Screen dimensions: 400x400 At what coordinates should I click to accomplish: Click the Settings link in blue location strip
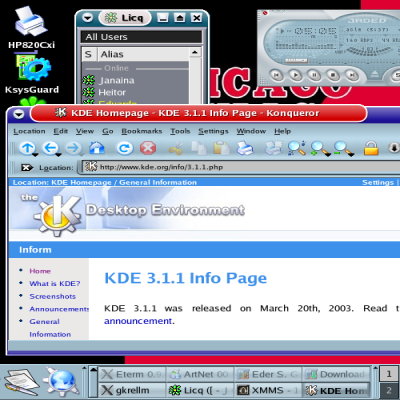[x=378, y=182]
